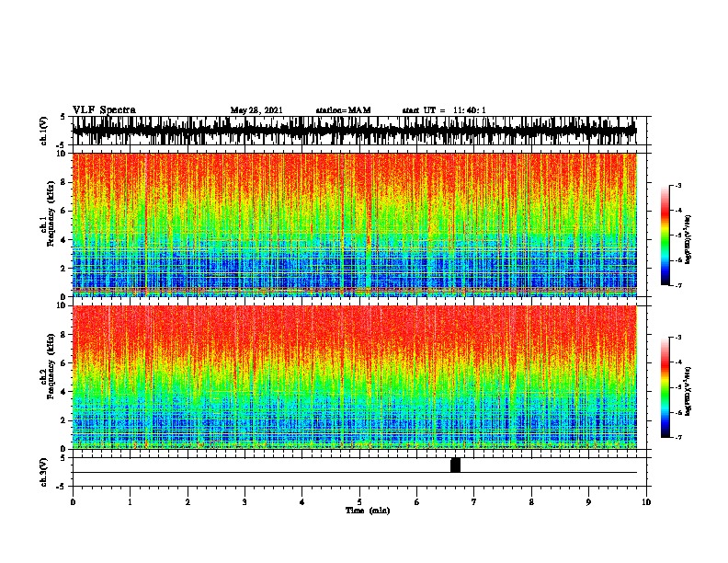The height and width of the screenshot is (563, 728).
Task: Click the ch.1(V) waveform axis label
Action: [x=44, y=131]
